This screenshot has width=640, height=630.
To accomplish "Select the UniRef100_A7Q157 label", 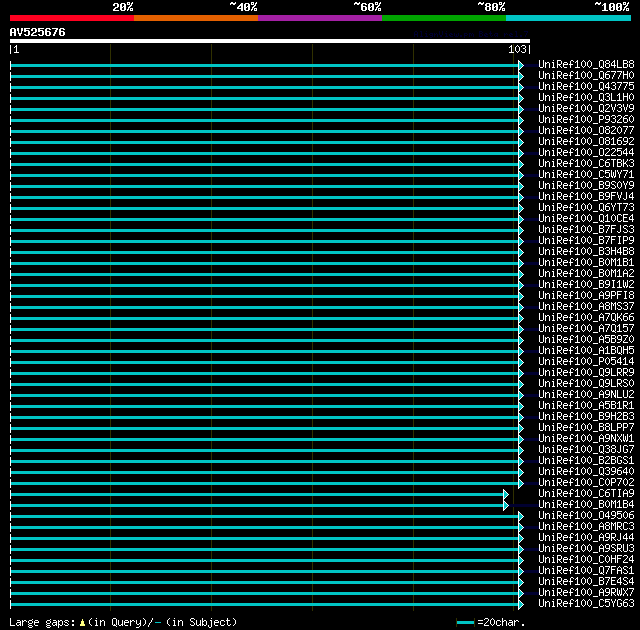I will tap(586, 329).
